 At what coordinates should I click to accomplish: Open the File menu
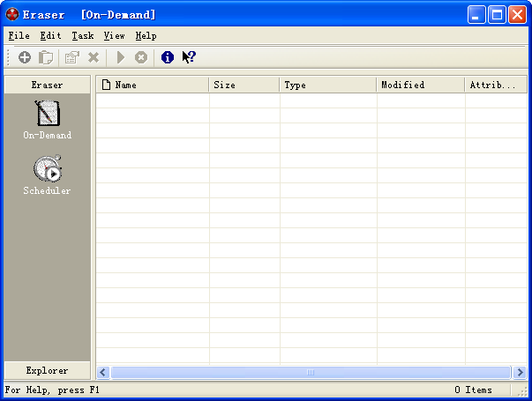(x=19, y=36)
